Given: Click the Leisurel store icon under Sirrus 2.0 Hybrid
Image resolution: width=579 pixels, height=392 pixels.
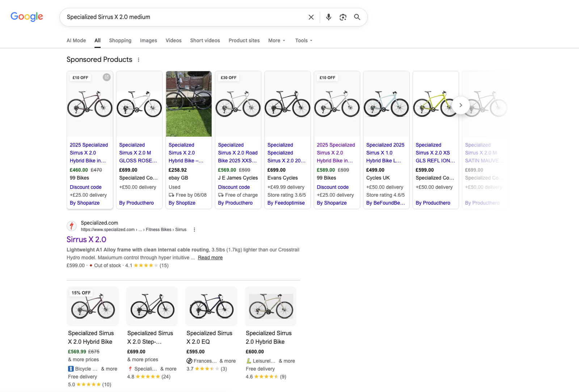Looking at the screenshot, I should pos(249,361).
